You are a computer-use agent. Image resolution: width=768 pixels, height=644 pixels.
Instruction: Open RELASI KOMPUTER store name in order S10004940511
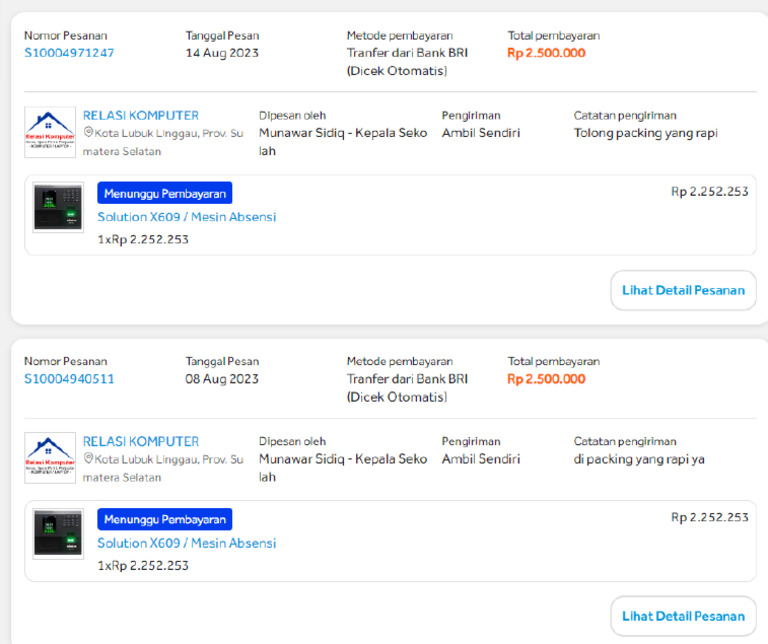(141, 441)
